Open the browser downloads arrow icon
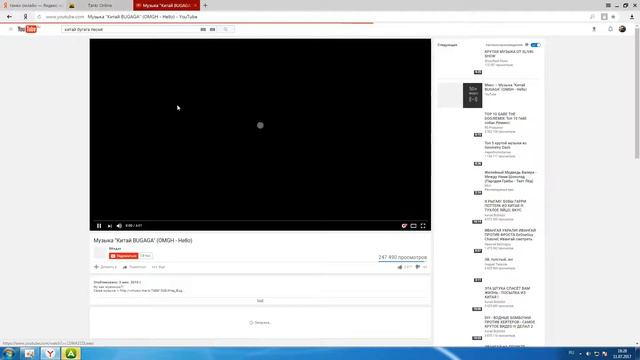640x360 pixels. tap(632, 17)
